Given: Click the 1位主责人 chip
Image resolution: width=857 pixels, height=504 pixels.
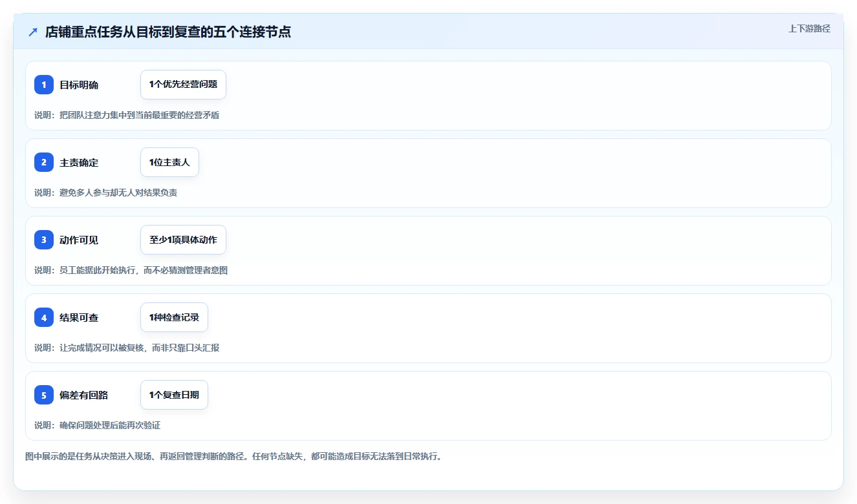Looking at the screenshot, I should click(x=169, y=162).
